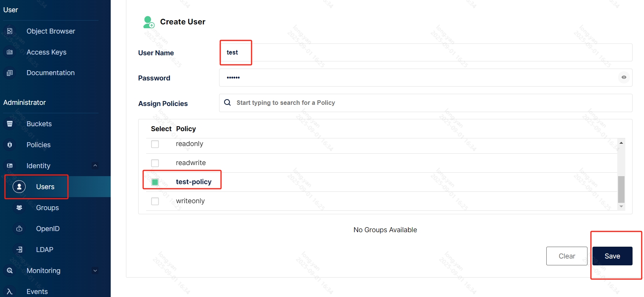Image resolution: width=644 pixels, height=297 pixels.
Task: Click the 'Policy' column header
Action: click(186, 129)
